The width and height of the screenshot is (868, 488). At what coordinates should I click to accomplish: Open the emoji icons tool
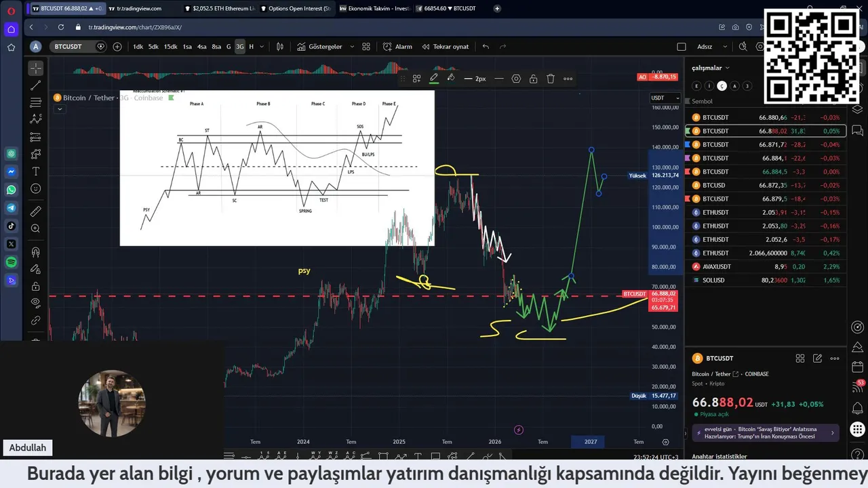pos(36,188)
